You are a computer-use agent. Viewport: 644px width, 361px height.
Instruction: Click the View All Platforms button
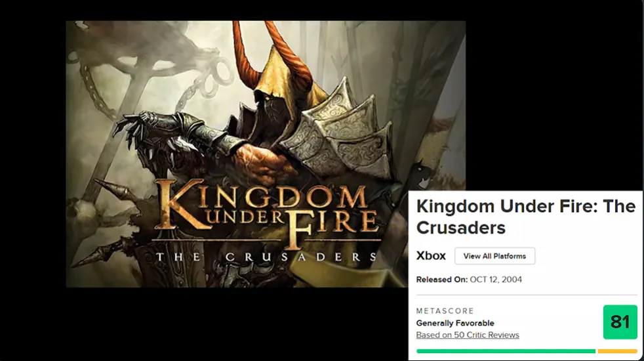(x=494, y=256)
